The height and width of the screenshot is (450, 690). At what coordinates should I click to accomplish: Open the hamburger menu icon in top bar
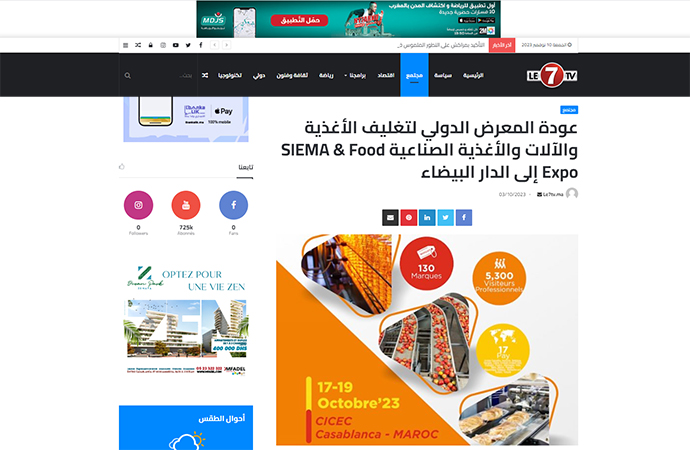click(125, 45)
